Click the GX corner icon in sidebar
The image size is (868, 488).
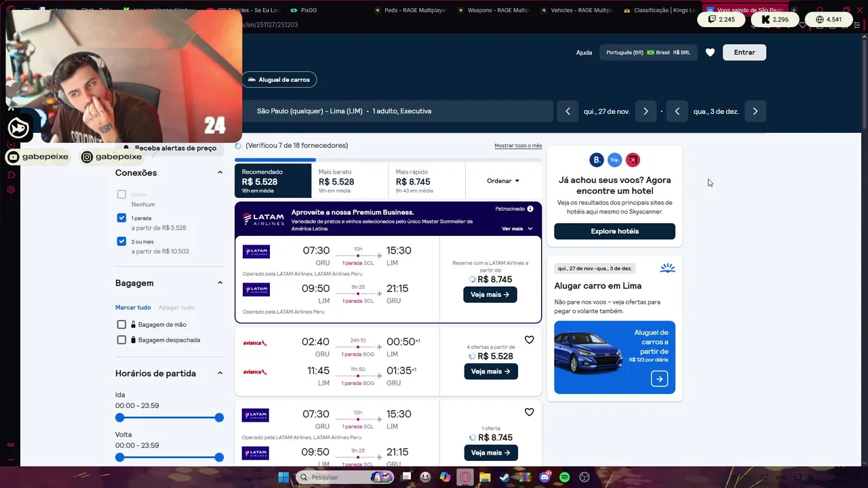[11, 445]
